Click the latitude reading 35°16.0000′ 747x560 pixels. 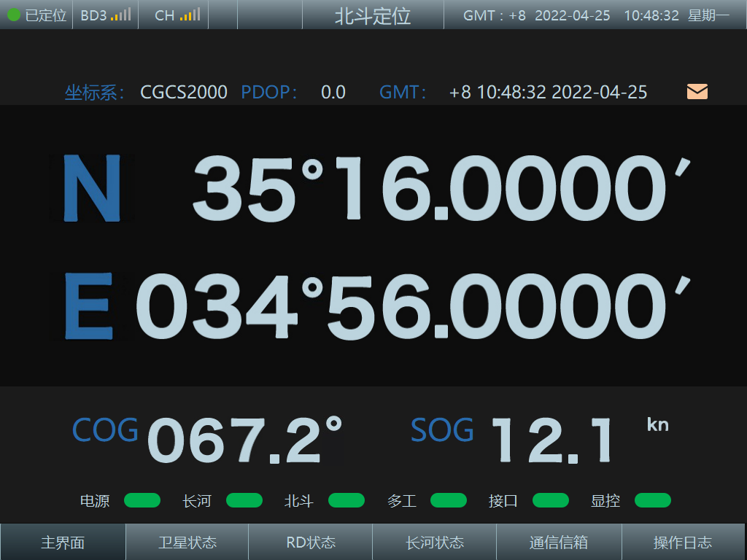[441, 189]
